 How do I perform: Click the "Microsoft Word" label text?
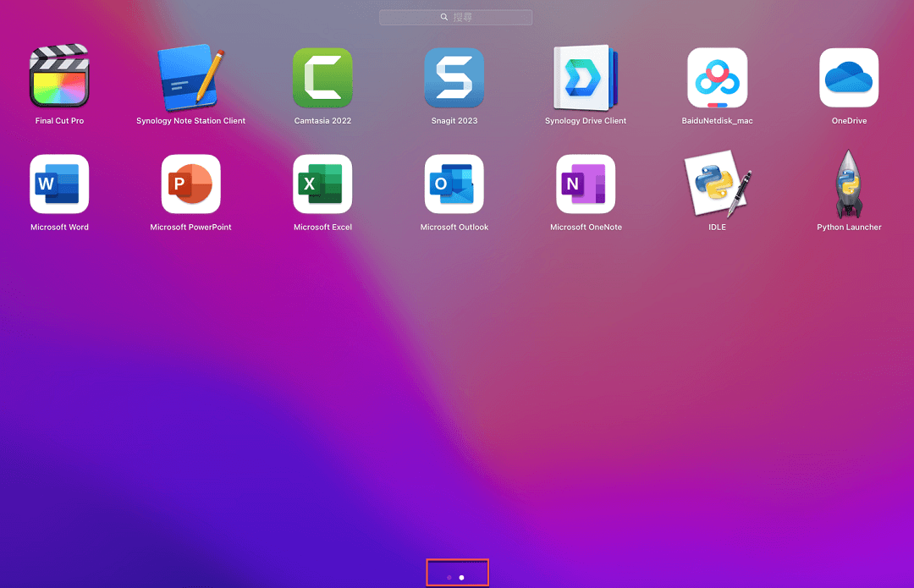click(59, 228)
